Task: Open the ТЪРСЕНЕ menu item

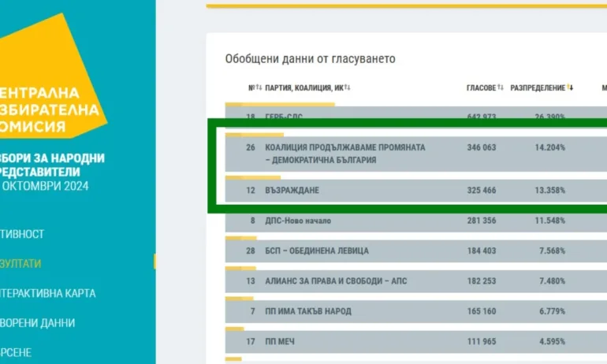Action: pyautogui.click(x=16, y=352)
